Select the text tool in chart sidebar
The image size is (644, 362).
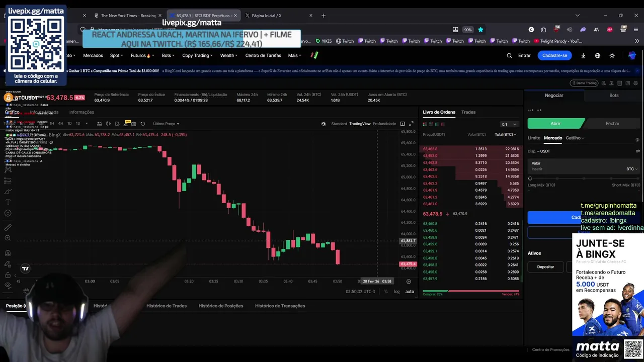(x=8, y=202)
